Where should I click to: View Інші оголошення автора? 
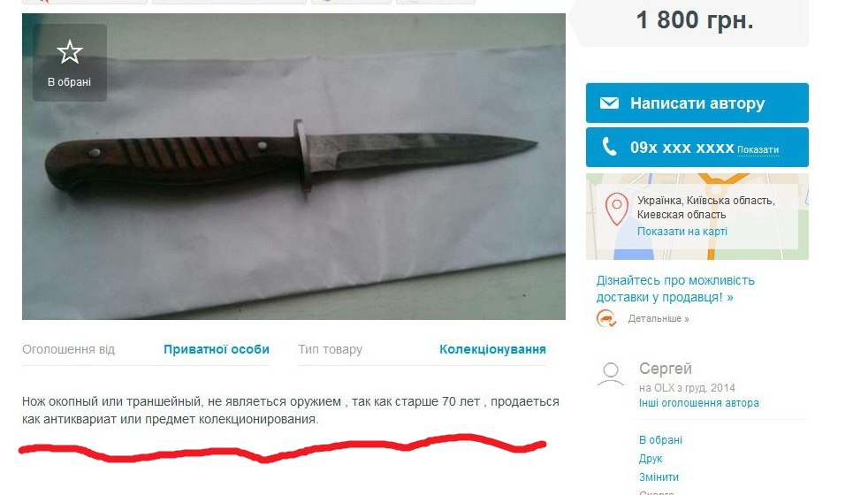pos(698,403)
